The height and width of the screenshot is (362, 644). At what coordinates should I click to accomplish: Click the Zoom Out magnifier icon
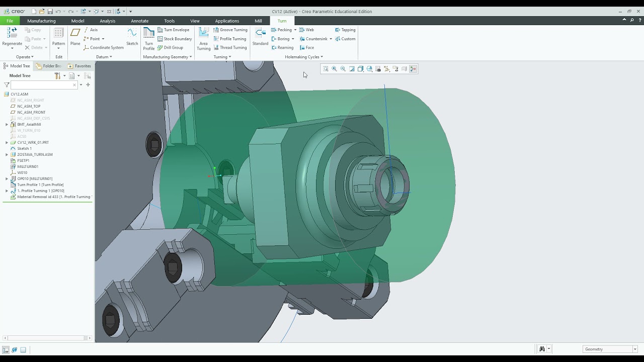point(343,69)
